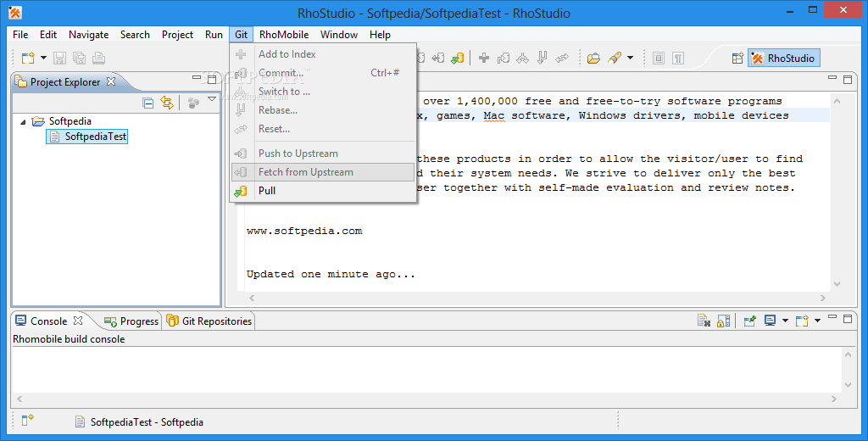The image size is (868, 441).
Task: Click Collapse All in Project Explorer
Action: click(x=147, y=103)
